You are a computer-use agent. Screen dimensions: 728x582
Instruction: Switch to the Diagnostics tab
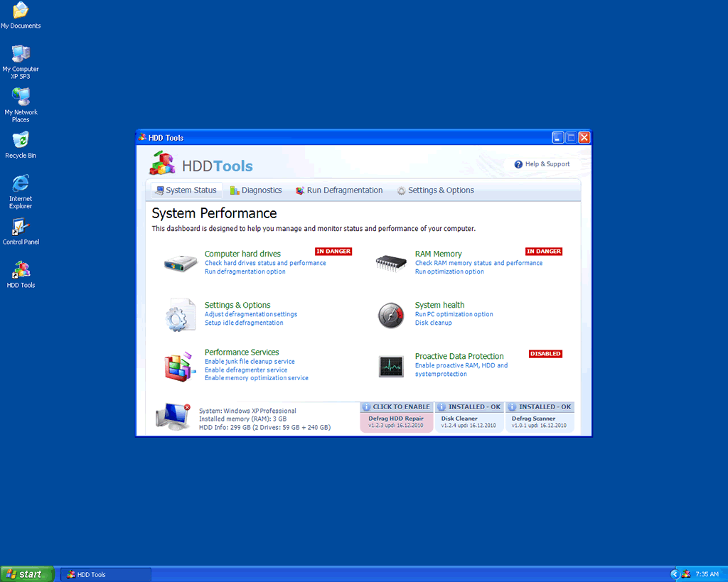click(256, 190)
